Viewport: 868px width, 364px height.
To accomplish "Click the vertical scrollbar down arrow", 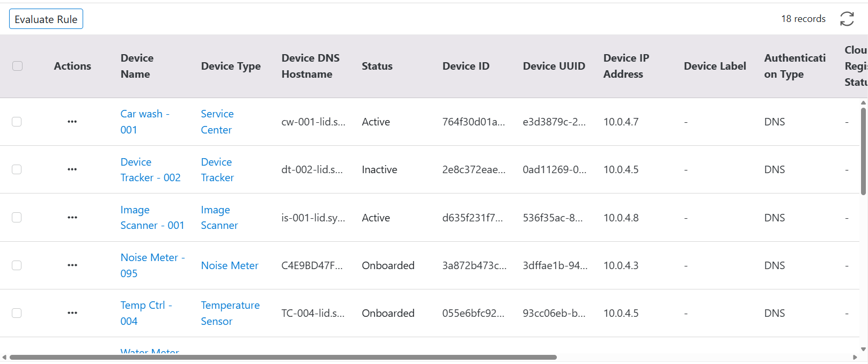I will click(863, 349).
